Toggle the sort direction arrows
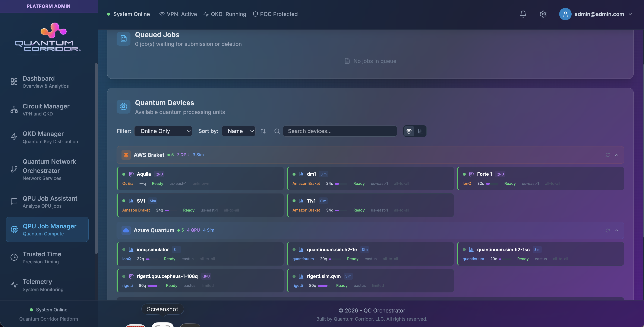The width and height of the screenshot is (644, 327). (263, 131)
